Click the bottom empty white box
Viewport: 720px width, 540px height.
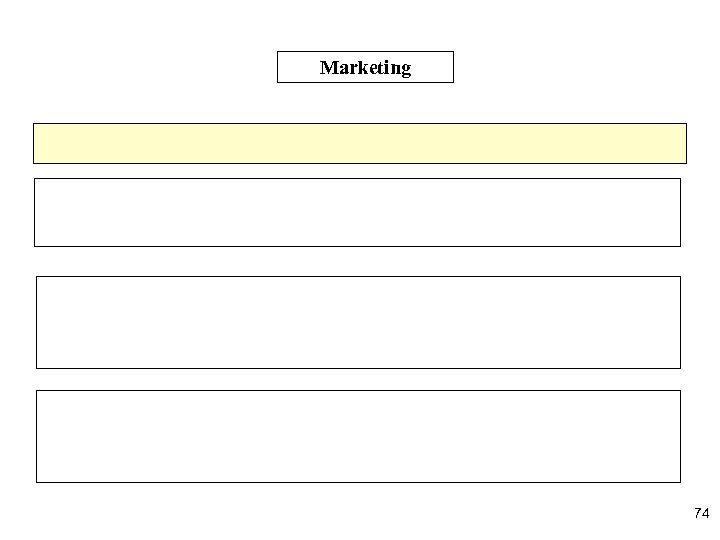point(358,436)
